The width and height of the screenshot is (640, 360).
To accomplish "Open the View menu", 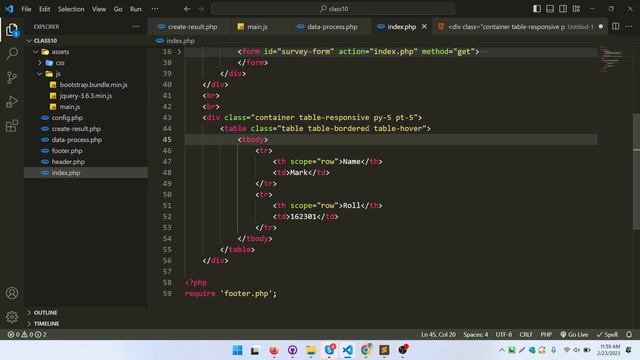I will click(99, 9).
